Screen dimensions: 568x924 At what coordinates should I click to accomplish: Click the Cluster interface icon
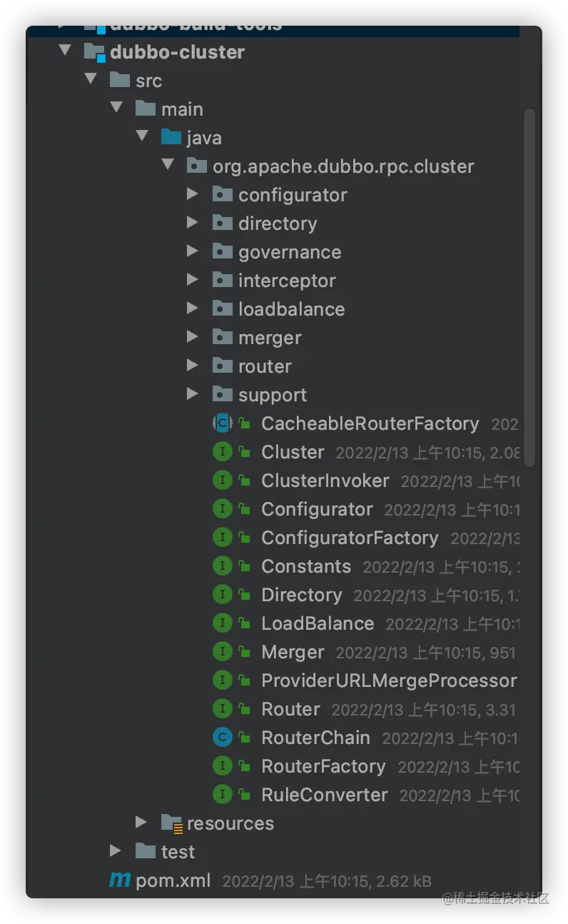(223, 452)
